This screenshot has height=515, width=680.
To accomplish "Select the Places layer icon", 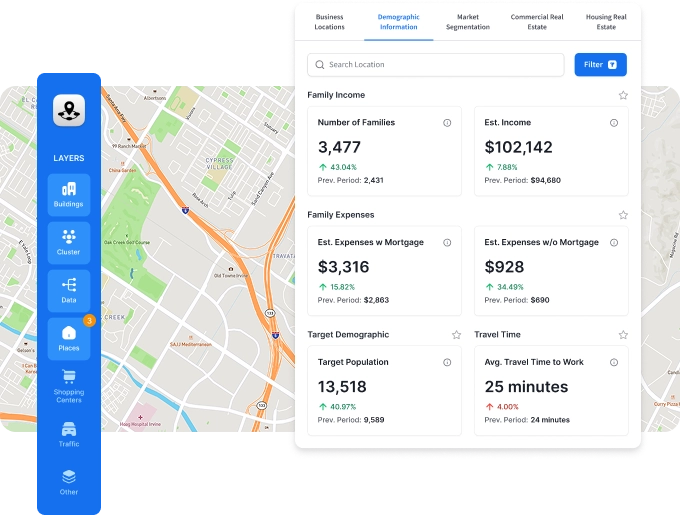I will pos(69,338).
